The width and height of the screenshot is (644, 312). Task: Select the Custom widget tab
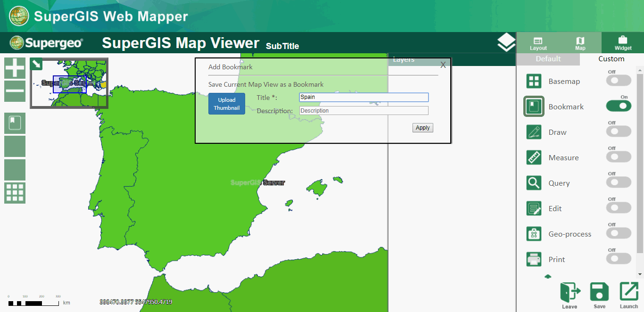tap(611, 59)
